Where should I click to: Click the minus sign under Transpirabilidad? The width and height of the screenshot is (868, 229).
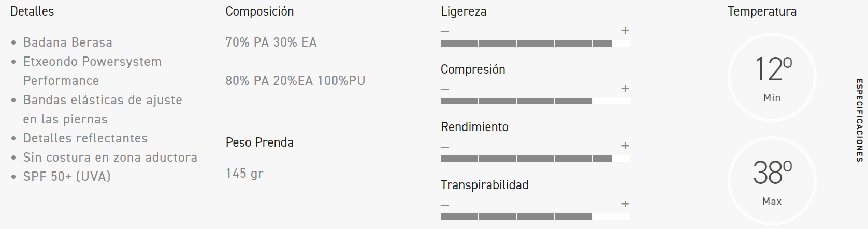coord(444,205)
